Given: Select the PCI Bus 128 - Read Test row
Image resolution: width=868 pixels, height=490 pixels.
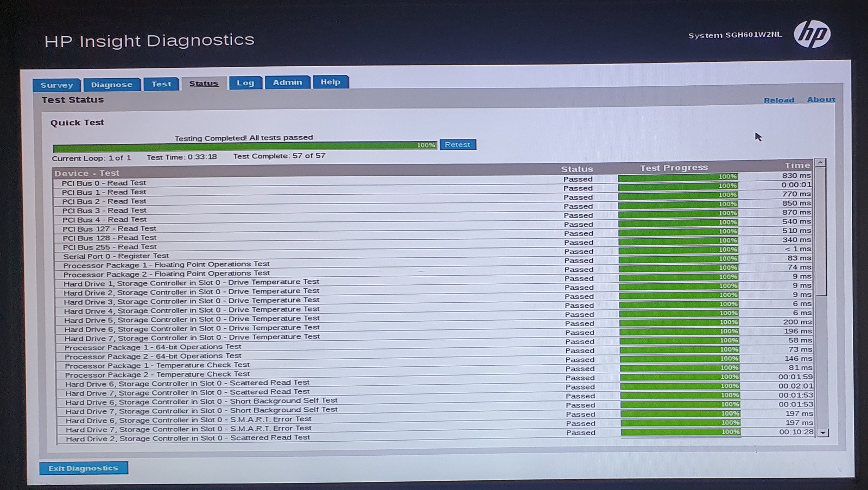Looking at the screenshot, I should click(x=433, y=235).
